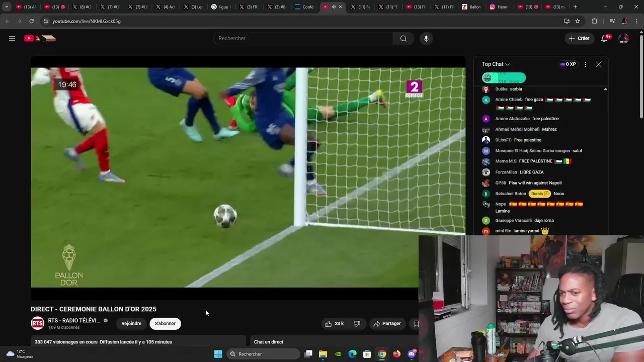Open RTS - RADIO TÉLÉVI... channel name
Screen dimensions: 644x362
pos(74,321)
